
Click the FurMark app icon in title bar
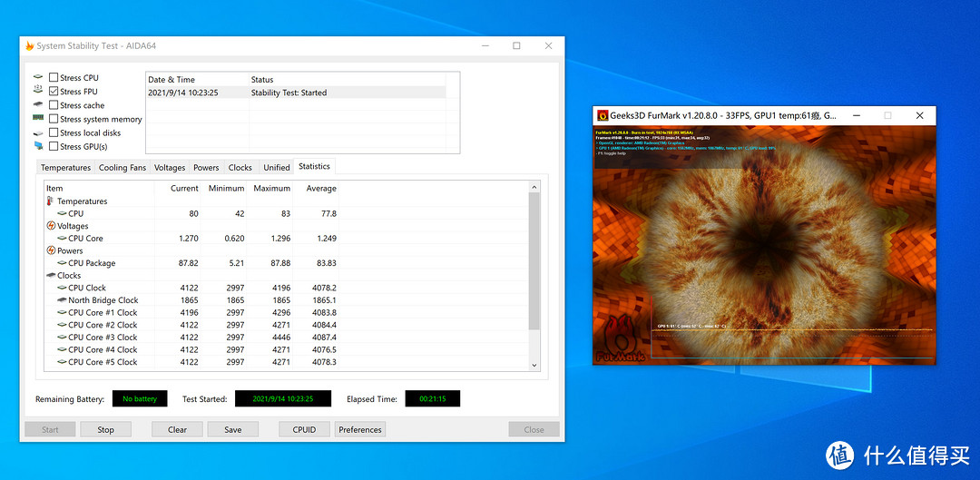[603, 116]
